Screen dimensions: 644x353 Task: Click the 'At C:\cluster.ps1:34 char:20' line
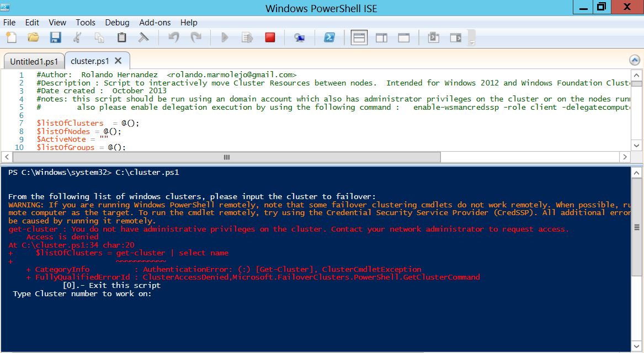click(72, 245)
